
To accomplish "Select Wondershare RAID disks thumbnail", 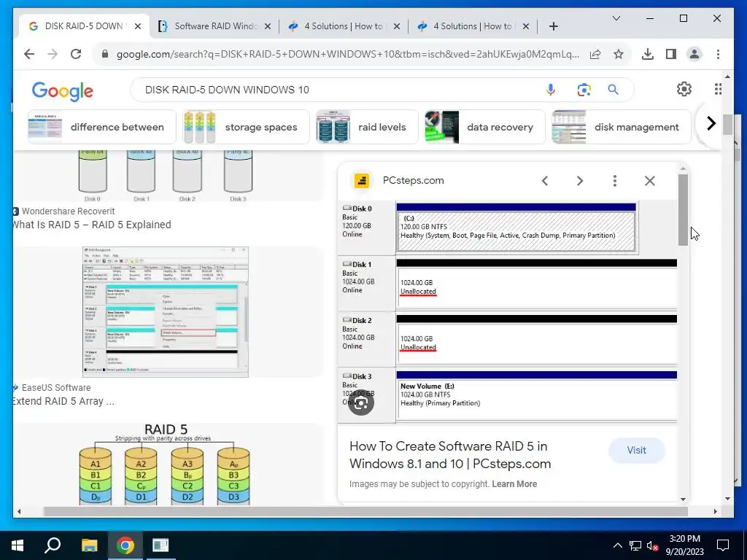I will (x=165, y=176).
